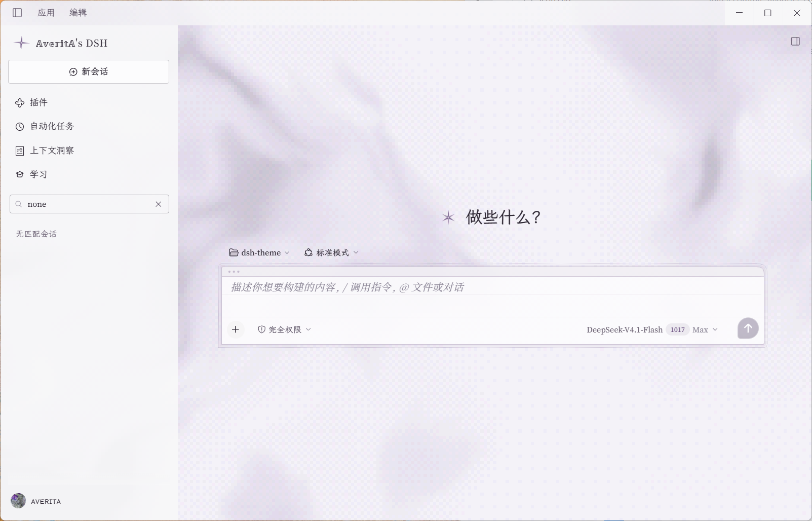Click the search magnifier icon

[x=19, y=204]
